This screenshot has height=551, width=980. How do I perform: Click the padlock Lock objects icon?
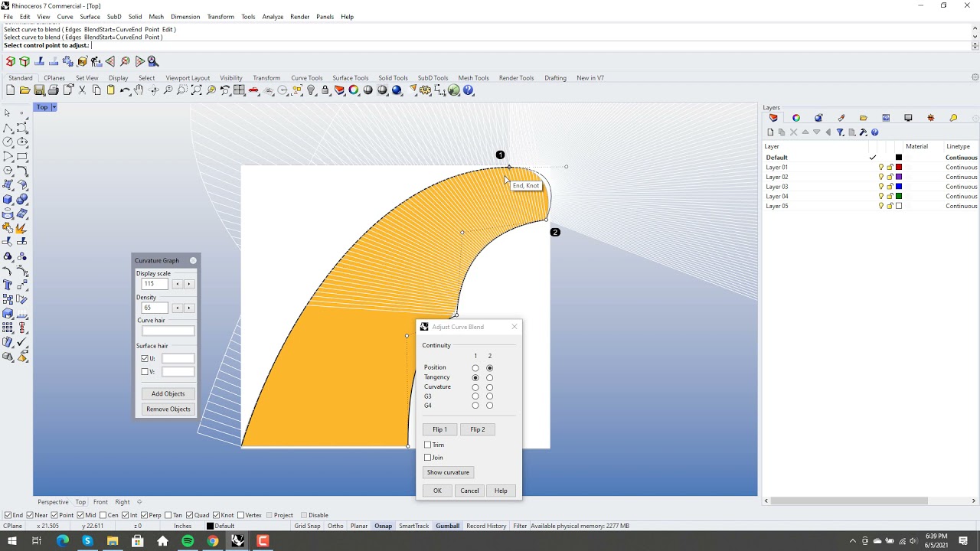325,90
